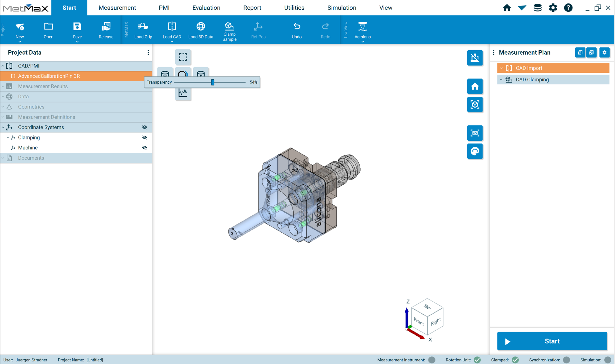
Task: Click the left cylinder view-mode icon
Action: (165, 73)
